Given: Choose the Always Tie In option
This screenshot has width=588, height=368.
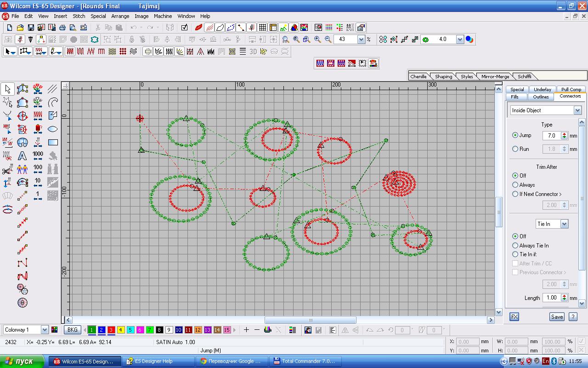Looking at the screenshot, I should [515, 246].
